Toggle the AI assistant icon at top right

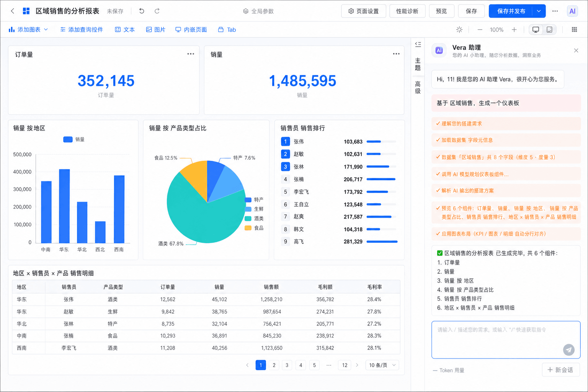tap(572, 11)
